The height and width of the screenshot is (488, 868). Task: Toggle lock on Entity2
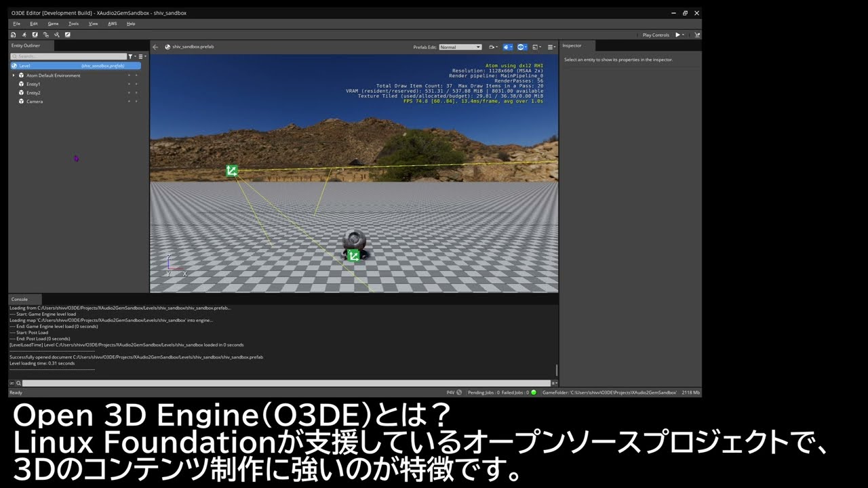pyautogui.click(x=136, y=93)
